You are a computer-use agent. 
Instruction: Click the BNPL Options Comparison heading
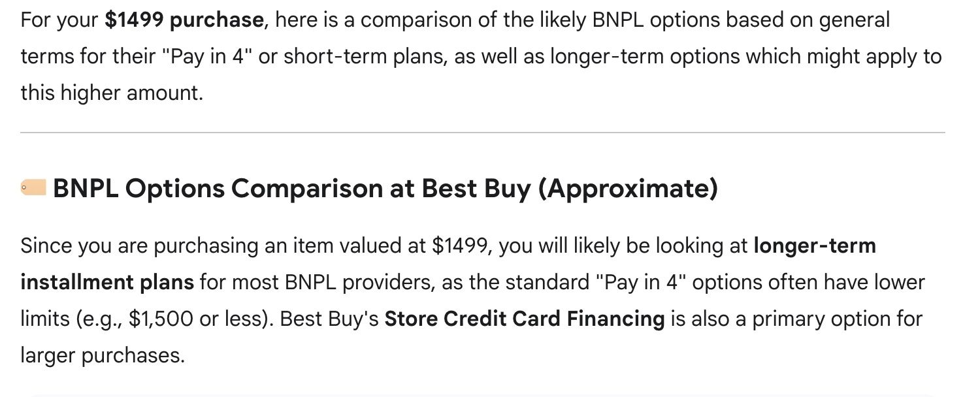pyautogui.click(x=294, y=189)
